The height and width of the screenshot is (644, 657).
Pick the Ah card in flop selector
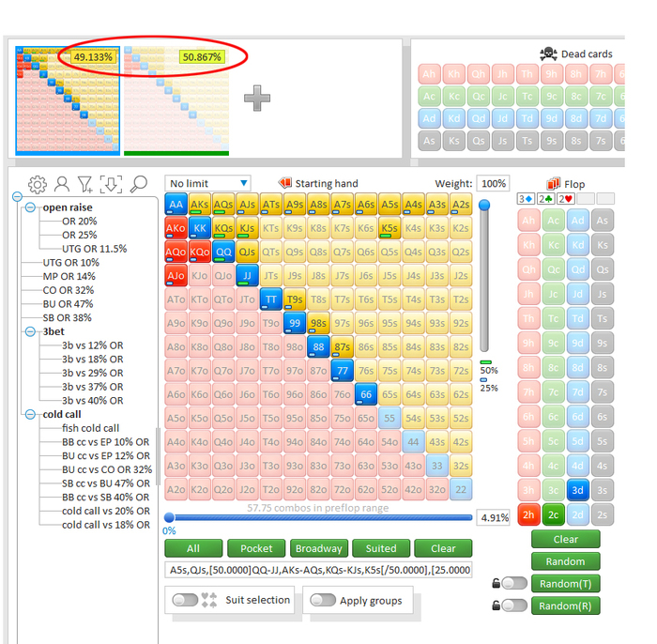click(x=528, y=221)
